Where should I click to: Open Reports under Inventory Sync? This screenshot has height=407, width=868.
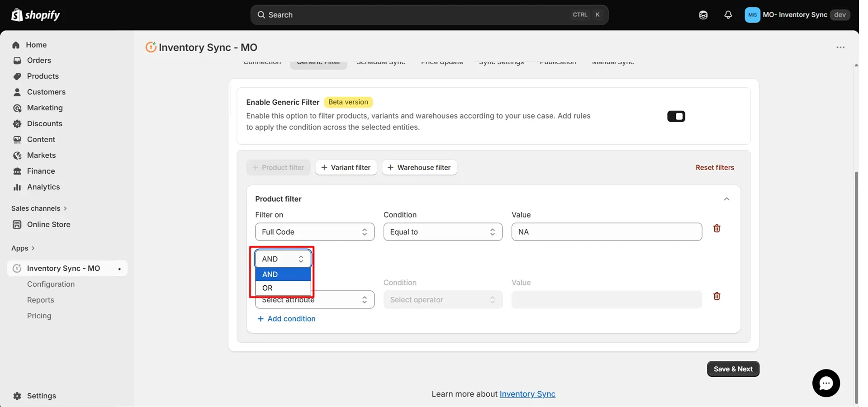(40, 300)
